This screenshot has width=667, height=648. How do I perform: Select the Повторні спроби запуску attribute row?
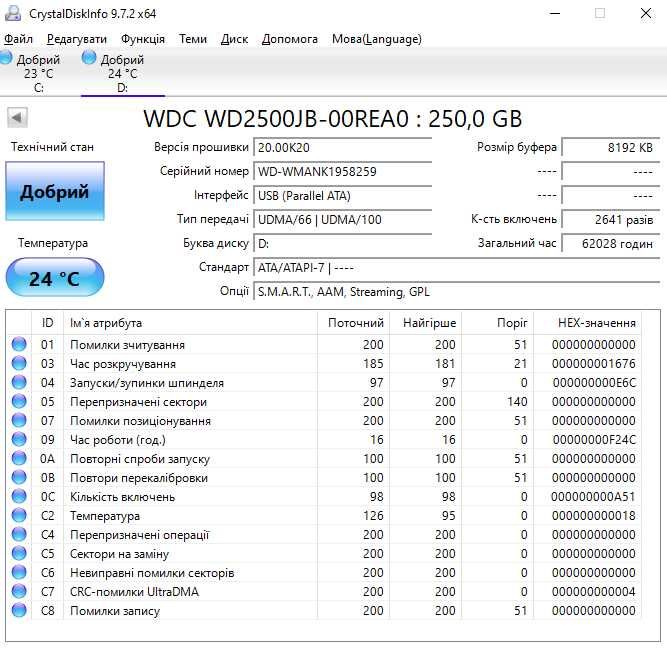pyautogui.click(x=324, y=458)
